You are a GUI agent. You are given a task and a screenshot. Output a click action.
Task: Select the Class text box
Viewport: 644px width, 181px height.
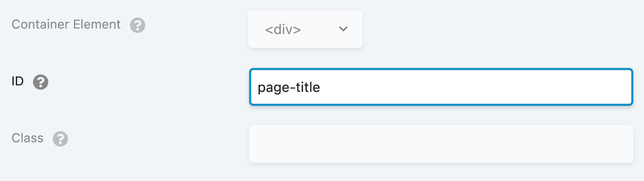pos(441,144)
